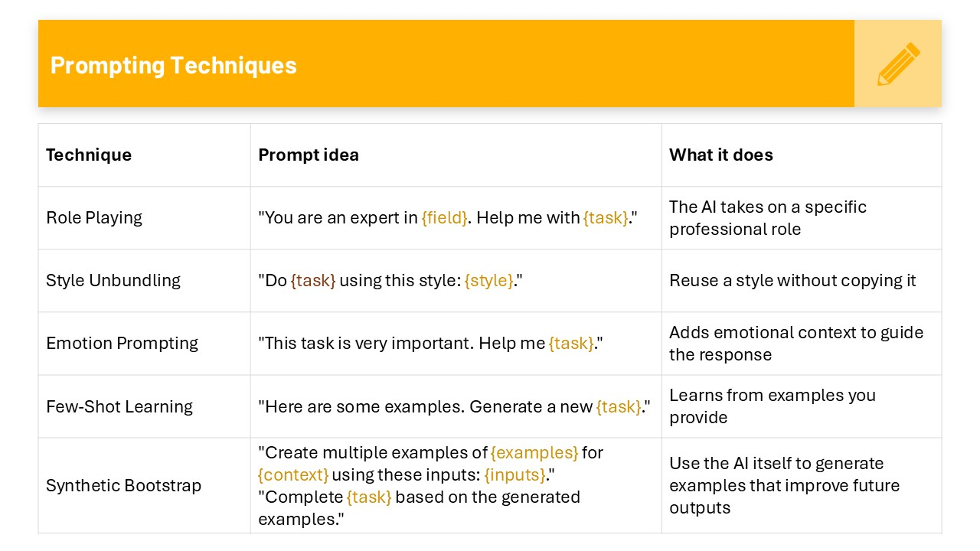Click the "Style Unbundling" technique cell

pyautogui.click(x=113, y=281)
